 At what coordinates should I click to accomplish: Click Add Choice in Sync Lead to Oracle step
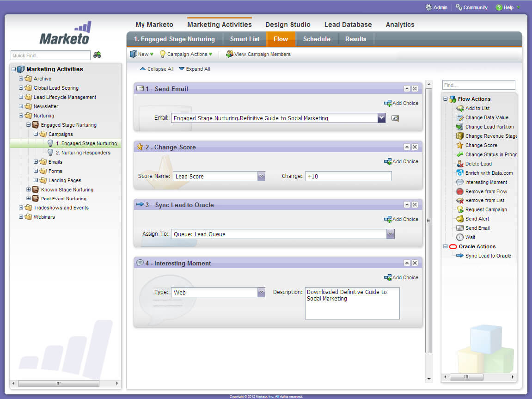click(x=401, y=219)
